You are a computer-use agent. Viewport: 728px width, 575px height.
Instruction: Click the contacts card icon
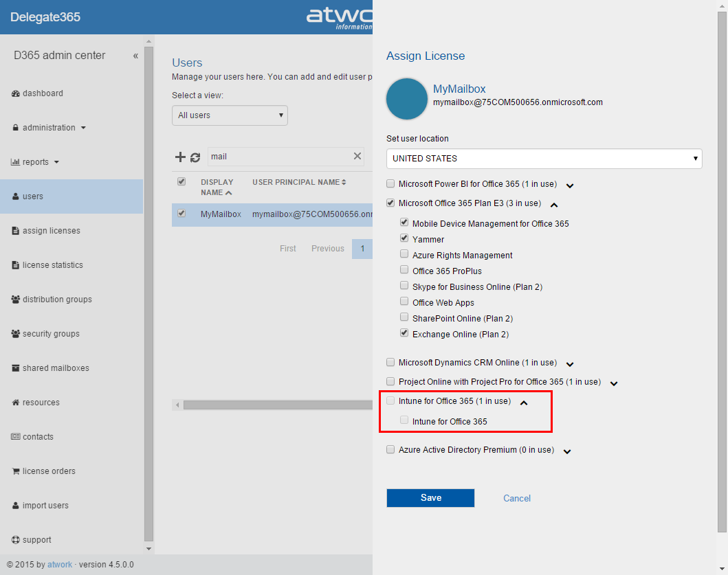(15, 437)
